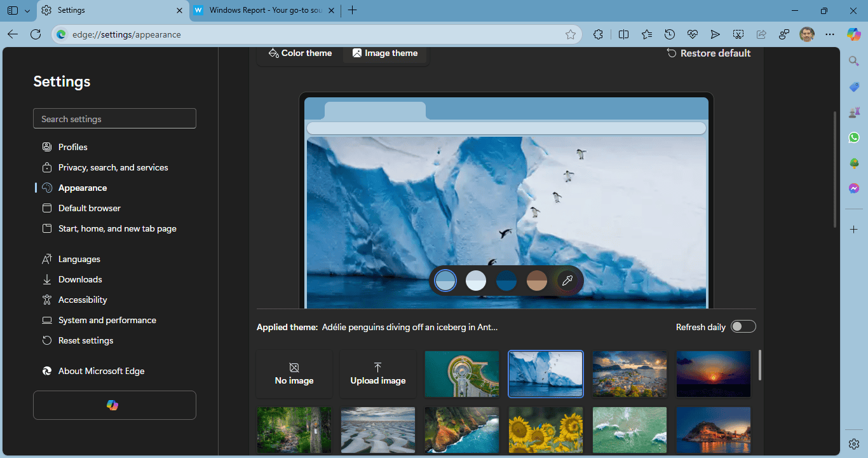Select the dark blue color swatch
Image resolution: width=868 pixels, height=458 pixels.
tap(506, 281)
